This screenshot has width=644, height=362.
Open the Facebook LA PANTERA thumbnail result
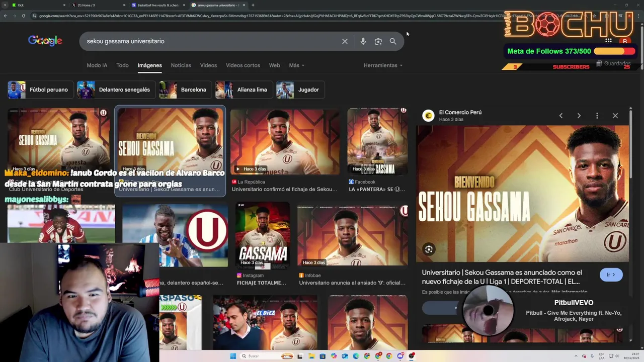[x=377, y=142]
